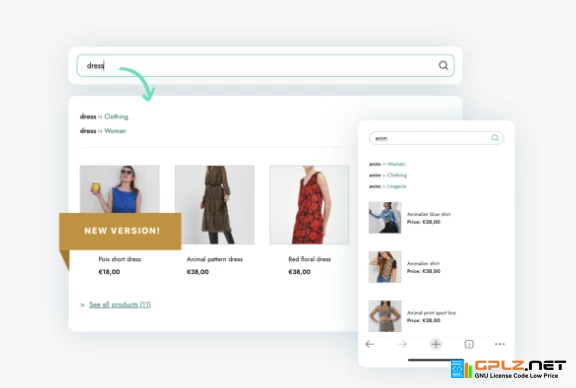Open the 'dress in Clothing' suggestion

click(x=104, y=116)
